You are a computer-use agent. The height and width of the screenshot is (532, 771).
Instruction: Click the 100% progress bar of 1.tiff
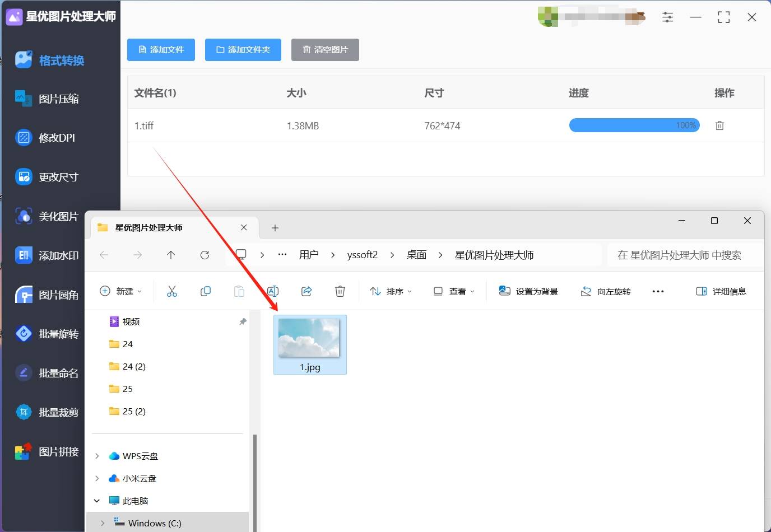click(634, 125)
